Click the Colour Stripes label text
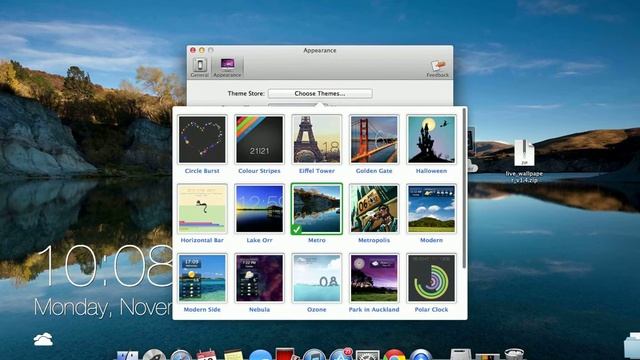Viewport: 640px width, 360px height. point(259,171)
